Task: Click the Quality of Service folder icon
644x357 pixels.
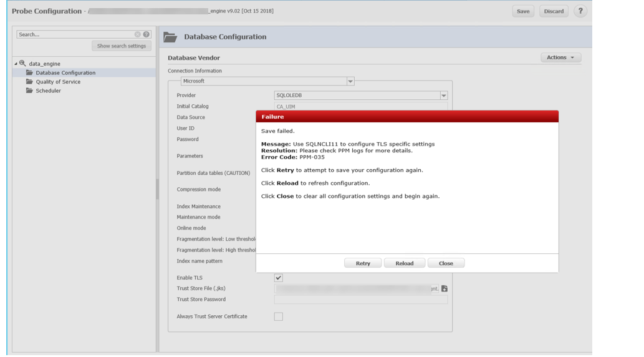Action: click(29, 82)
